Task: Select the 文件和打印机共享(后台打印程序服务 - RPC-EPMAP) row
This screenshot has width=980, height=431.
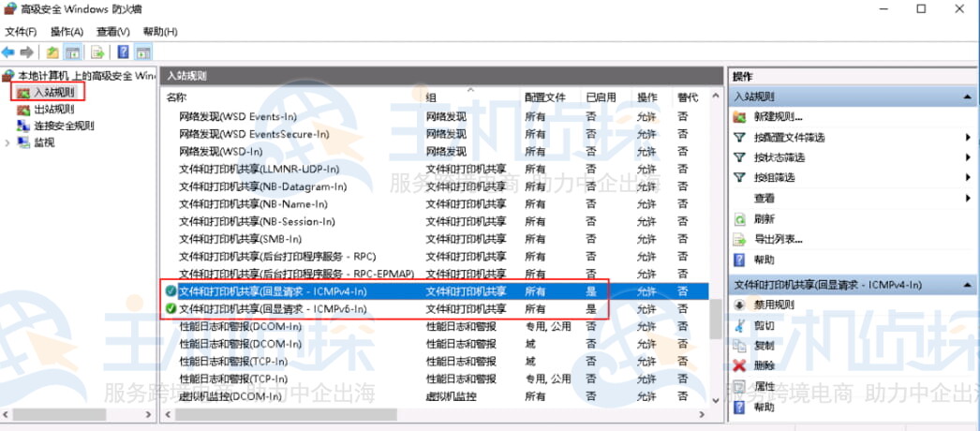Action: (437, 274)
